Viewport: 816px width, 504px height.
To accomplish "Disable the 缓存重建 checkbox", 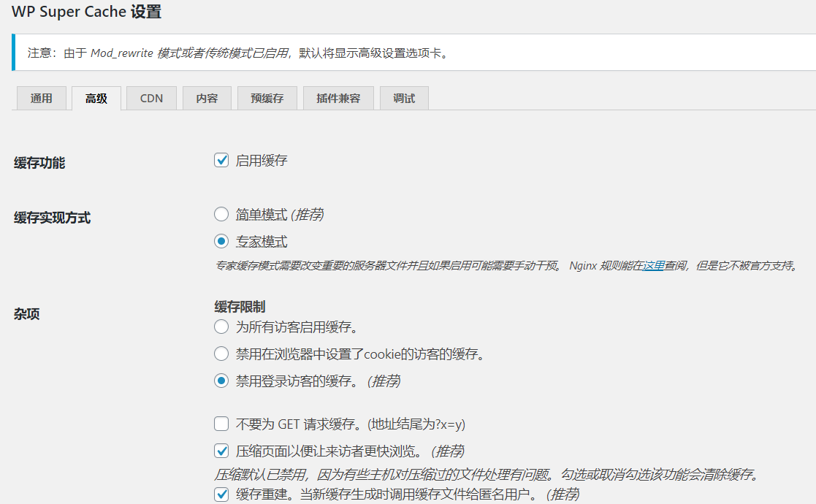I will point(221,495).
